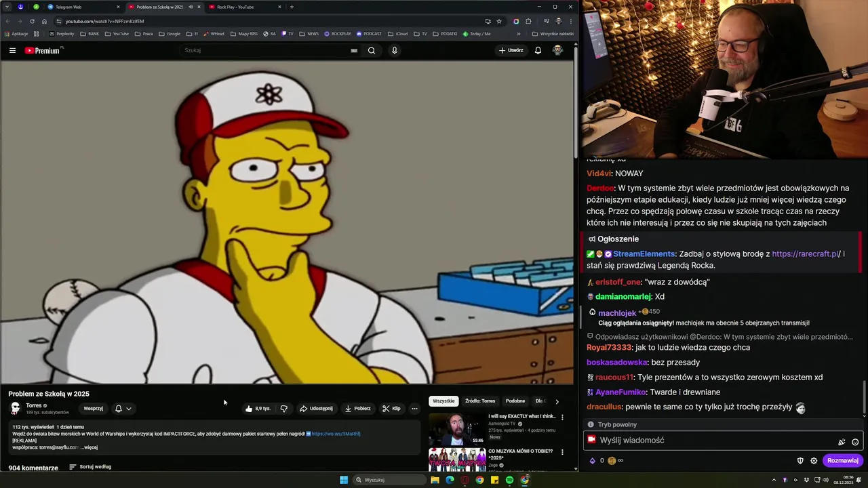Open Torres channel avatar
This screenshot has width=868, height=488.
click(x=15, y=408)
